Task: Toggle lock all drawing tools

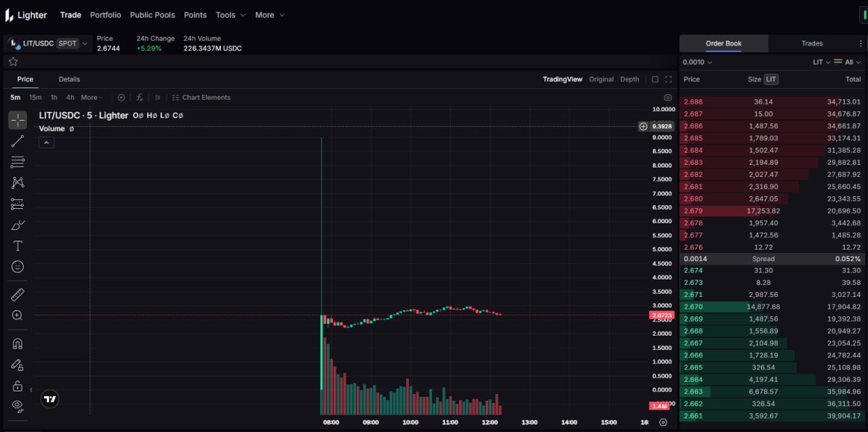Action: click(18, 386)
